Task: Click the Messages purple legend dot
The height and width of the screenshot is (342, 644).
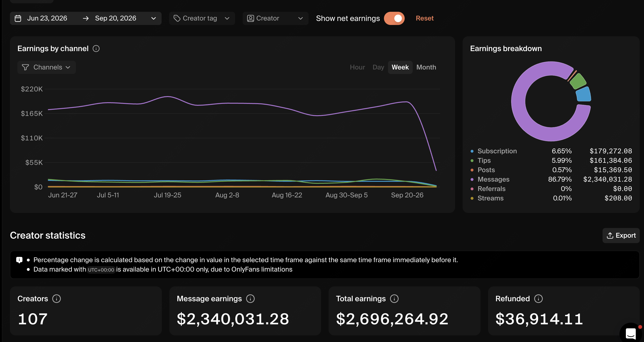Action: click(472, 179)
